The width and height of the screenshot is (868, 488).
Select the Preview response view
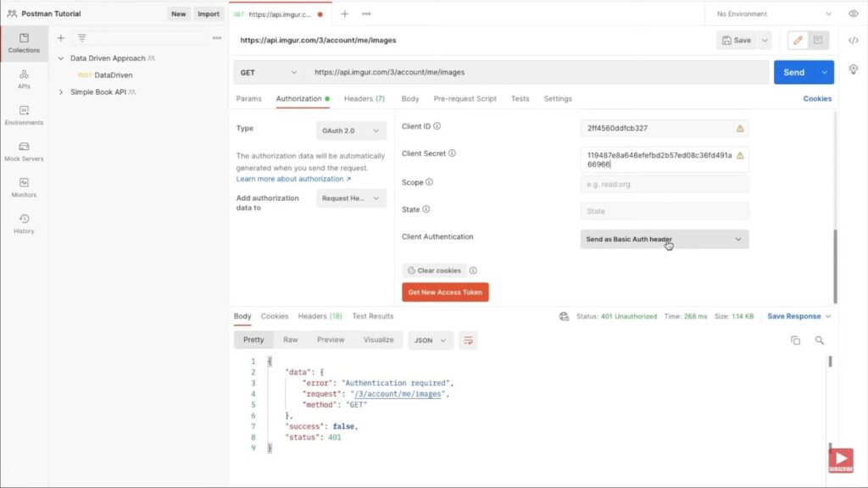(x=331, y=340)
